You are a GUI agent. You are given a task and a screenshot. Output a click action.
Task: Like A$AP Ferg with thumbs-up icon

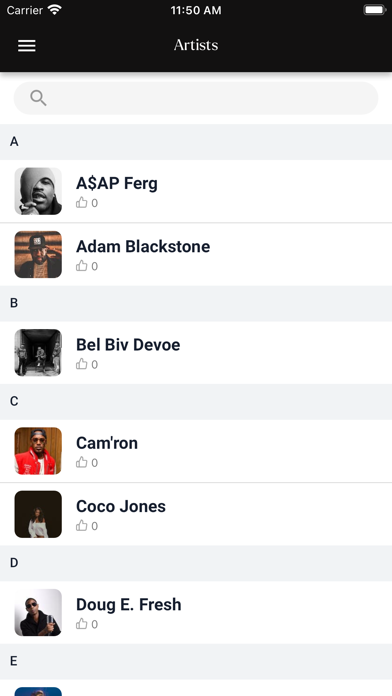pyautogui.click(x=82, y=203)
